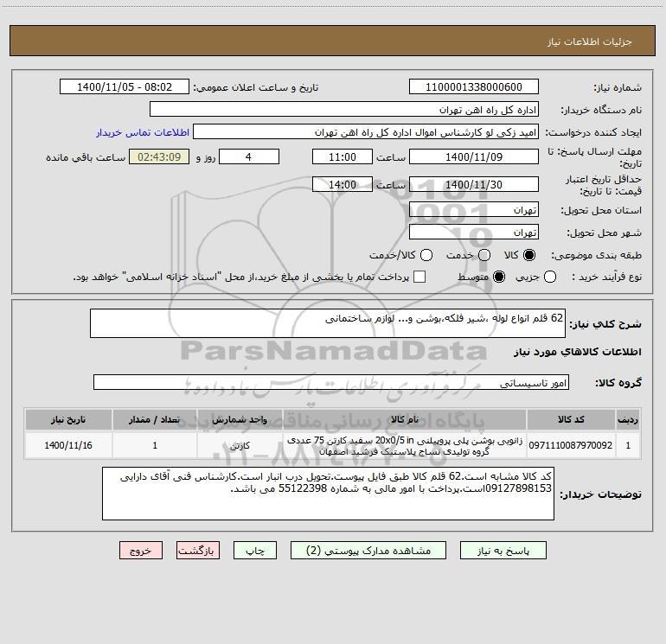
Task: Click the اطلاعات کالاهای مورد نیاز heading
Action: click(x=578, y=352)
